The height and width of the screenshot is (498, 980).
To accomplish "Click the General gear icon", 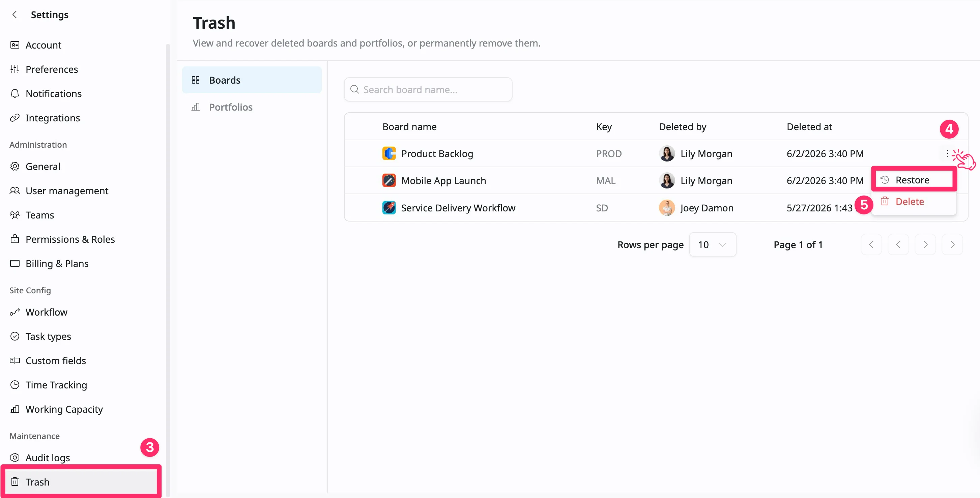I will 15,166.
